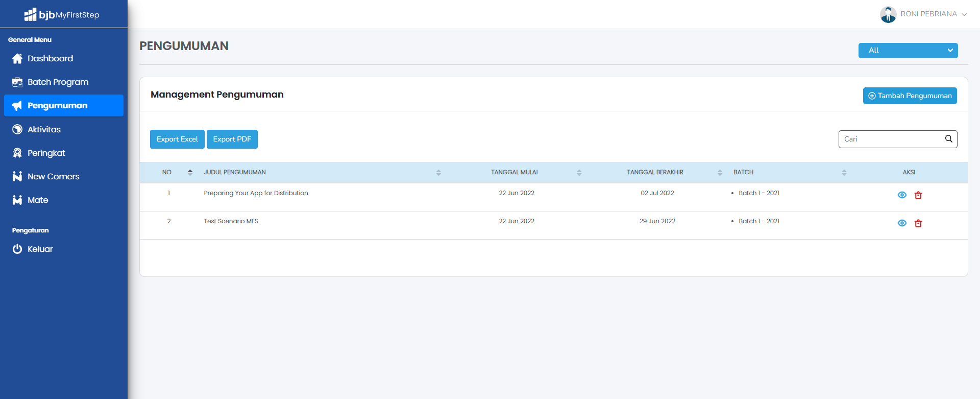Viewport: 980px width, 399px height.
Task: Click the bjb MyFirstStep logo
Action: [x=62, y=14]
